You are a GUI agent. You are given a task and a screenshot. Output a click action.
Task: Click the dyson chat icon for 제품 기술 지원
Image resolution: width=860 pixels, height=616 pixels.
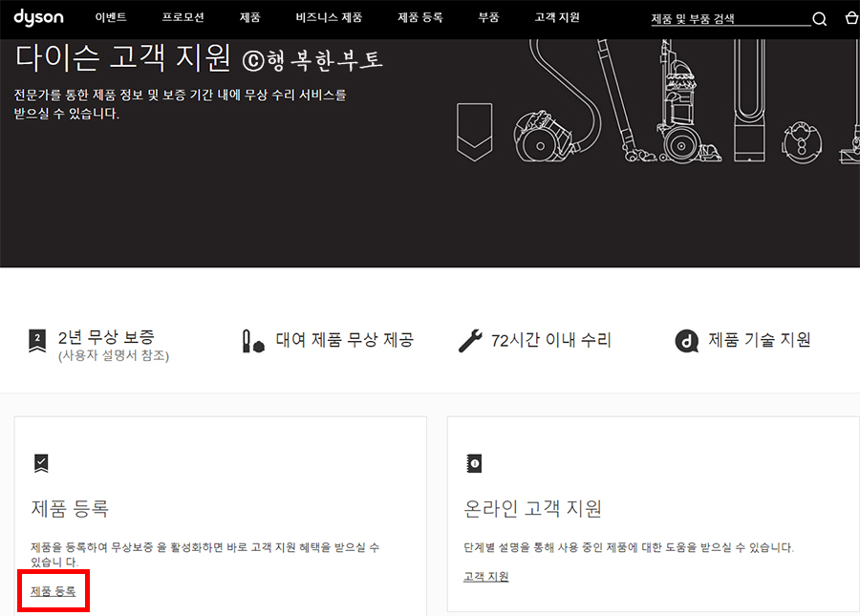(x=687, y=341)
